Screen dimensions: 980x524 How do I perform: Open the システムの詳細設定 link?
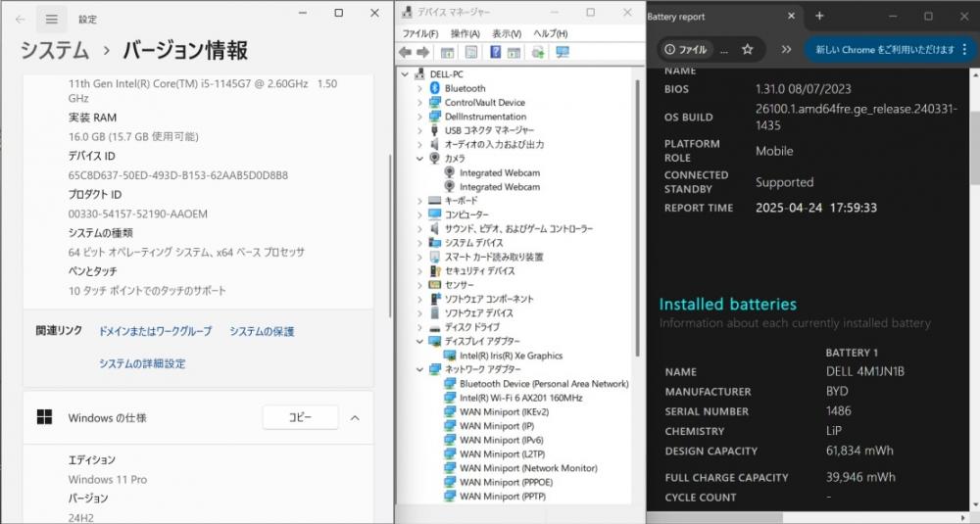click(x=142, y=363)
